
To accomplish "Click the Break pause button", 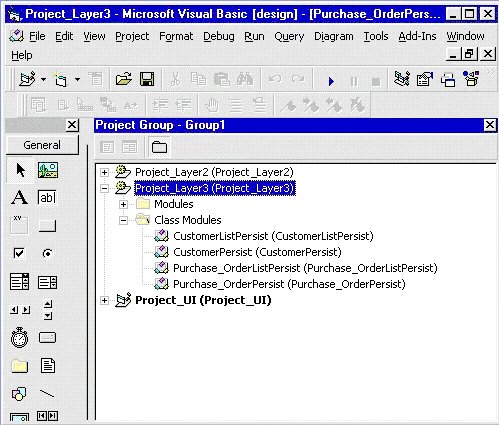I will [x=354, y=81].
